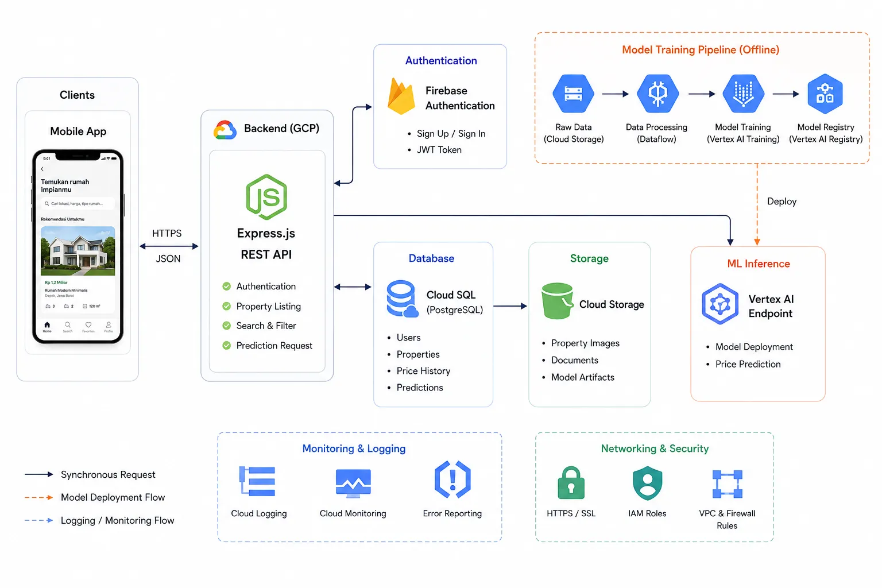Click the Model Registry hexagon icon
The height and width of the screenshot is (588, 882).
click(825, 94)
